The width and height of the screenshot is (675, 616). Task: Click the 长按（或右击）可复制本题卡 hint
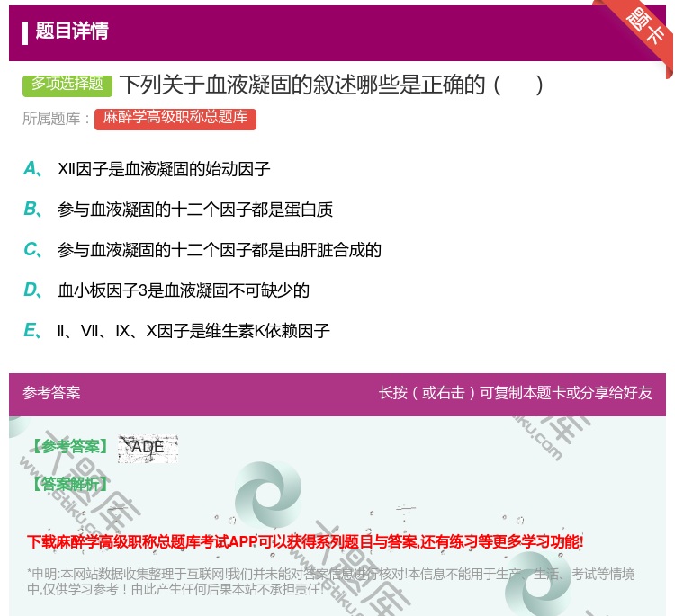(x=516, y=393)
